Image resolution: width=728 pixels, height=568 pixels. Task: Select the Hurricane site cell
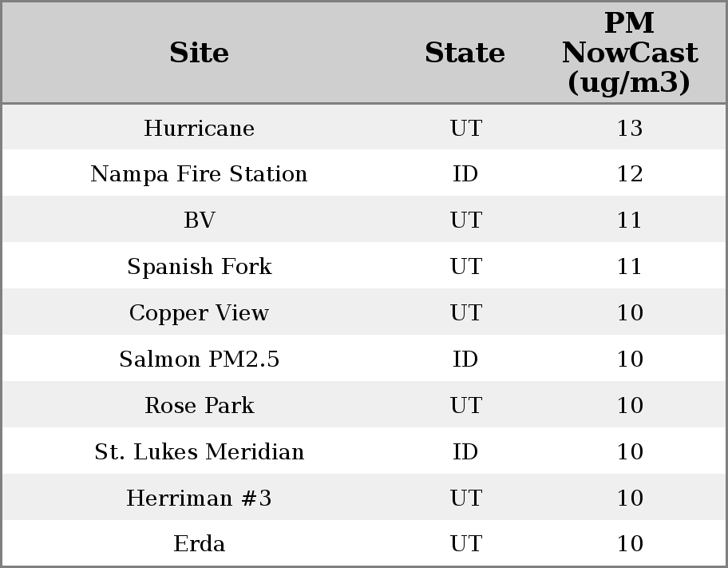199,128
